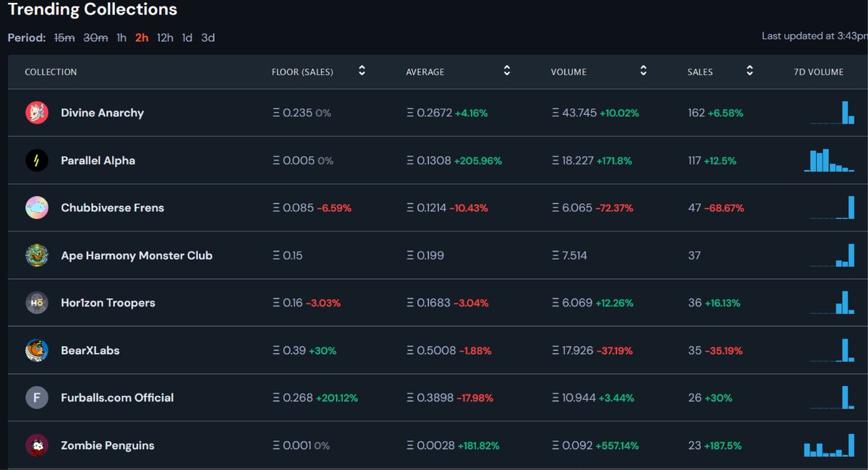Viewport: 868px width, 470px height.
Task: View Hor1zon Troopers 7D volume chart
Action: (833, 303)
